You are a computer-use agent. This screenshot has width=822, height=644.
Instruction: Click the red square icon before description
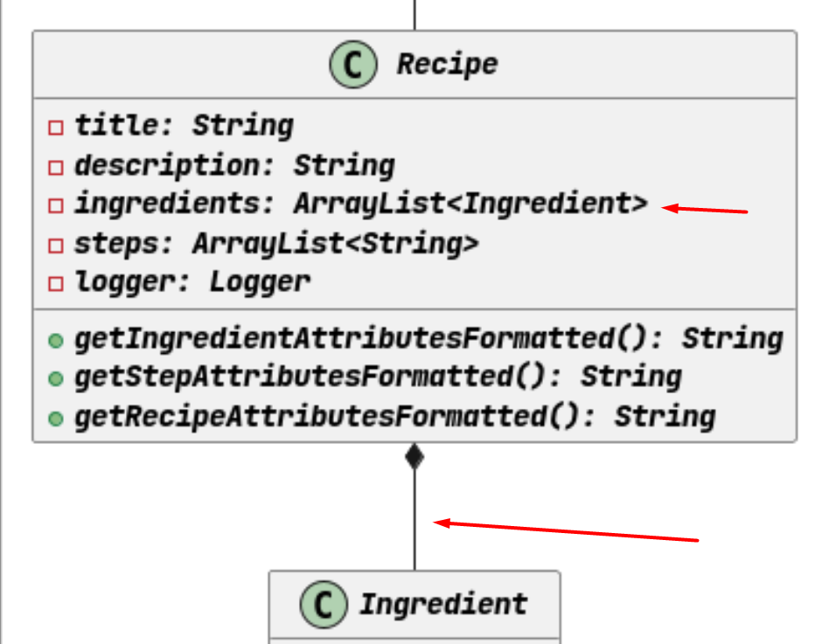56,167
